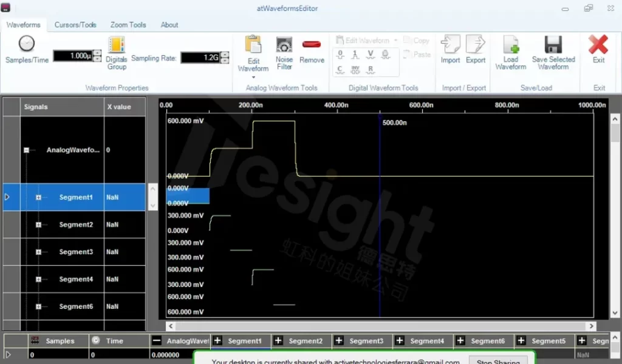Open the Noise Filter tool

[284, 45]
